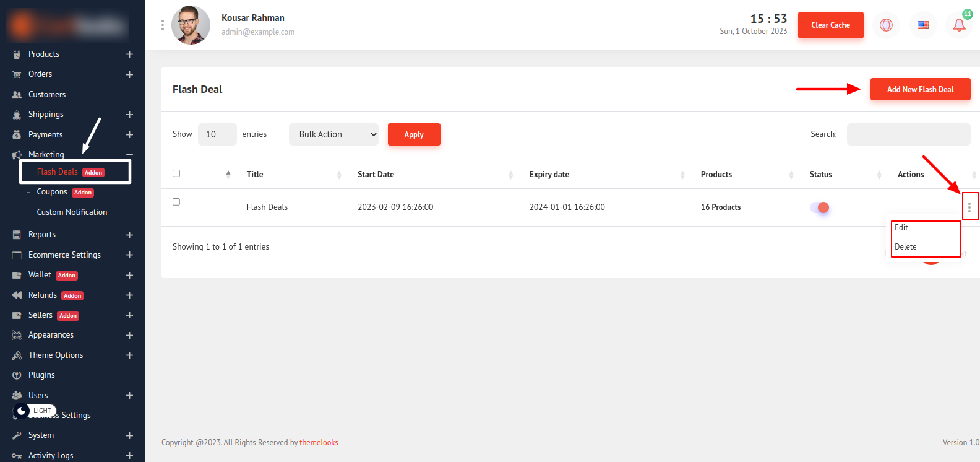Open the globe website icon
The width and height of the screenshot is (980, 462).
coord(886,25)
